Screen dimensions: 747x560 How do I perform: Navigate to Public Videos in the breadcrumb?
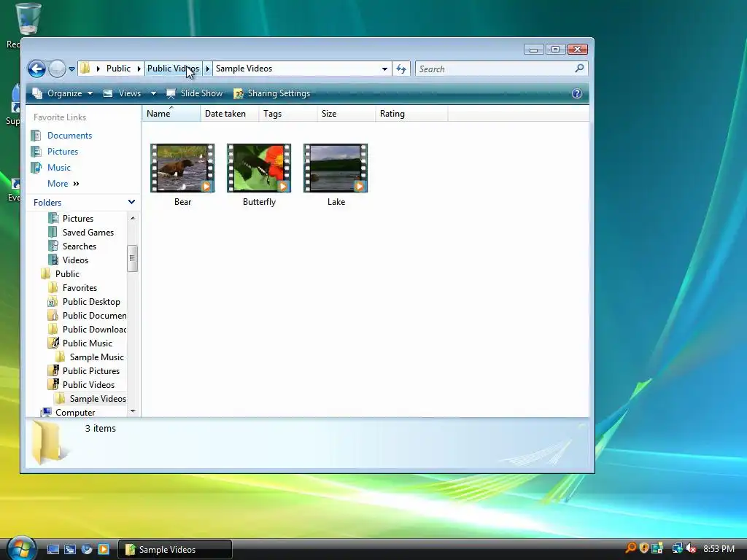[x=173, y=69]
